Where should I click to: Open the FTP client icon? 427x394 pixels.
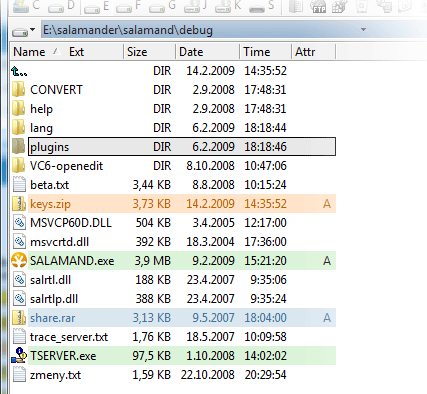click(x=318, y=6)
